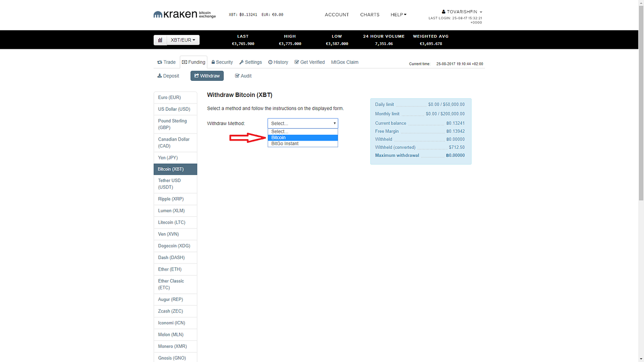644x362 pixels.
Task: Click the Kraken bitcoin exchange logo
Action: [x=184, y=15]
